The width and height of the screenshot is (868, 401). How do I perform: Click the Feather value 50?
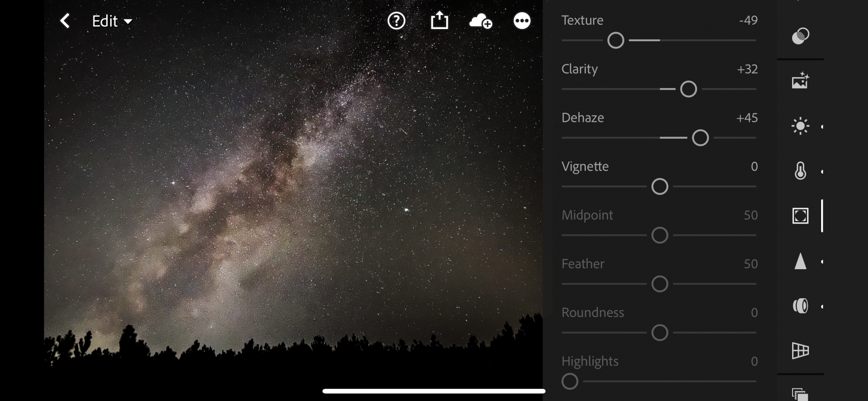(x=751, y=264)
